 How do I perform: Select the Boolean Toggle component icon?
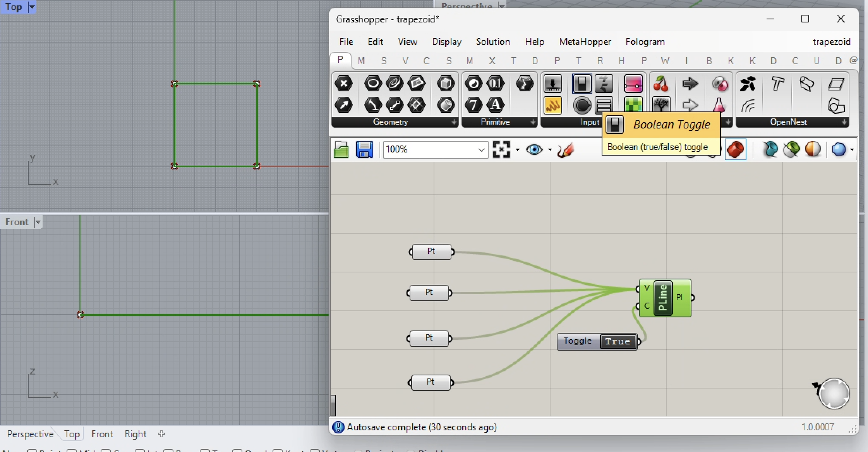[582, 84]
